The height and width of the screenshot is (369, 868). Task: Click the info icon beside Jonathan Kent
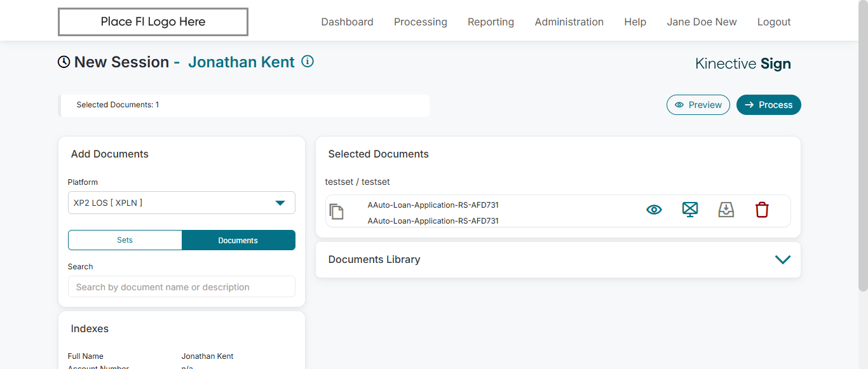pos(308,62)
